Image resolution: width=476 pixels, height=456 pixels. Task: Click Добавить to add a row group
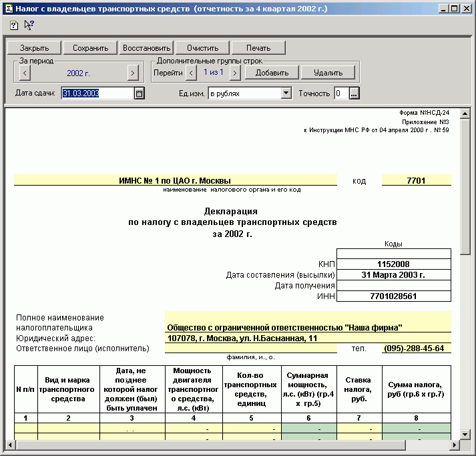pyautogui.click(x=272, y=73)
